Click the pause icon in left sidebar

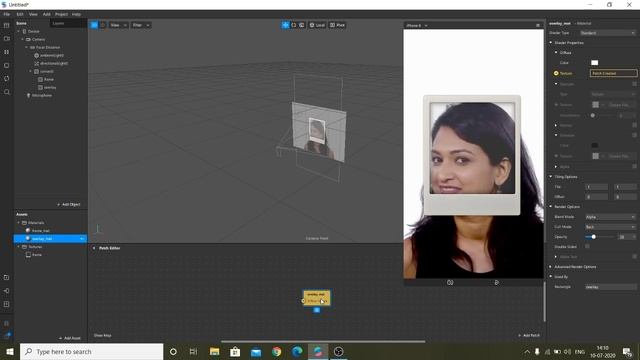pos(7,52)
